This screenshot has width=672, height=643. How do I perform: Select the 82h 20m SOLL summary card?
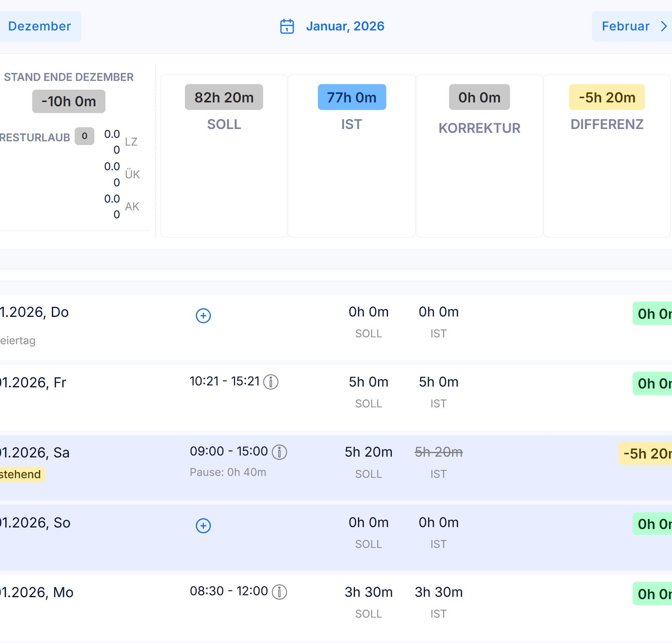tap(224, 156)
